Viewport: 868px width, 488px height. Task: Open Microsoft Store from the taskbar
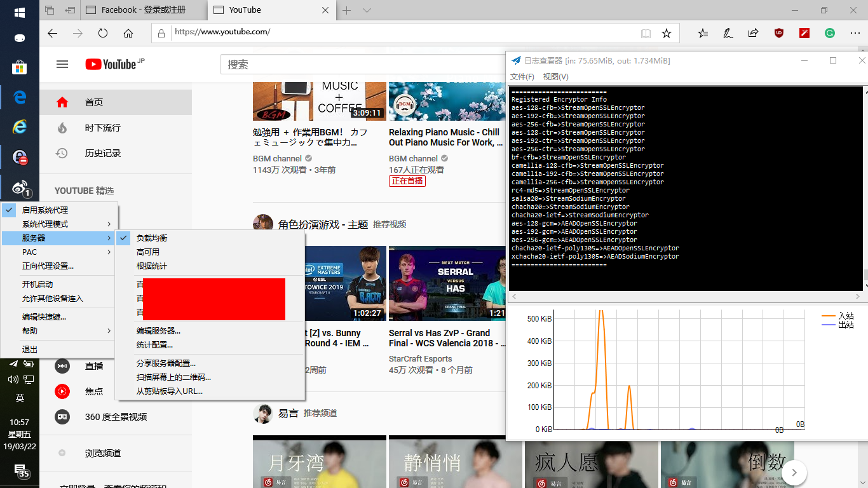point(19,67)
